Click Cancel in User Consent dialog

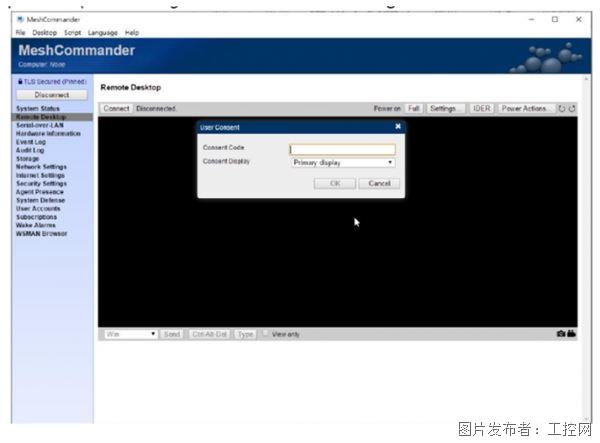[379, 183]
